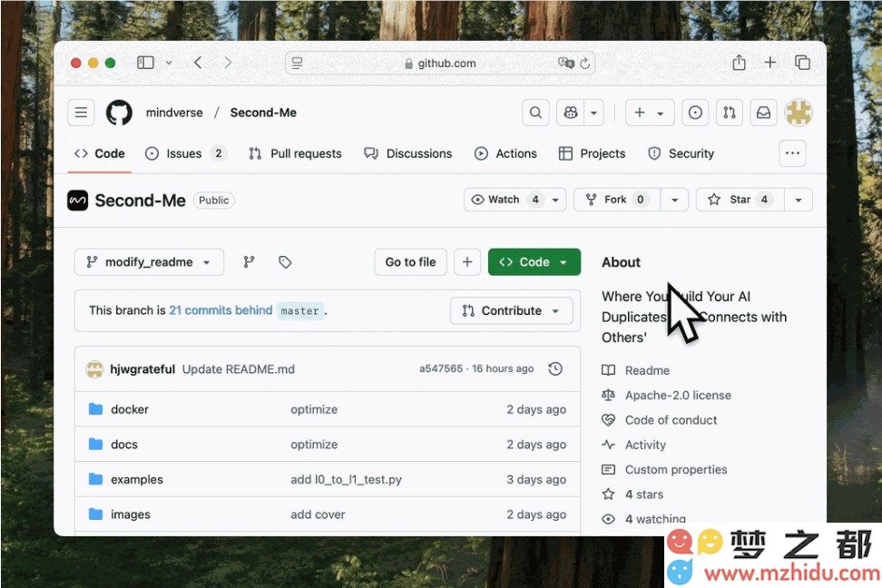
Task: Open the GitHub hamburger navigation menu
Action: [x=81, y=113]
